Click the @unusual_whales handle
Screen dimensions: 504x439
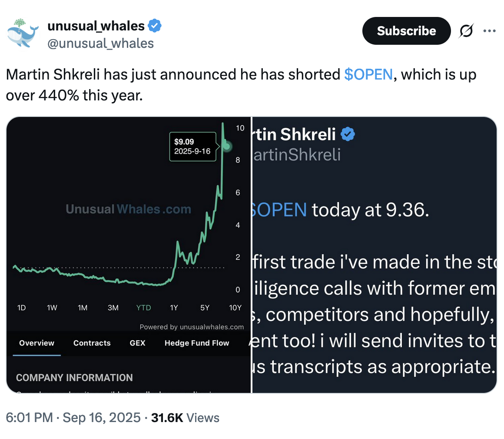pyautogui.click(x=101, y=43)
